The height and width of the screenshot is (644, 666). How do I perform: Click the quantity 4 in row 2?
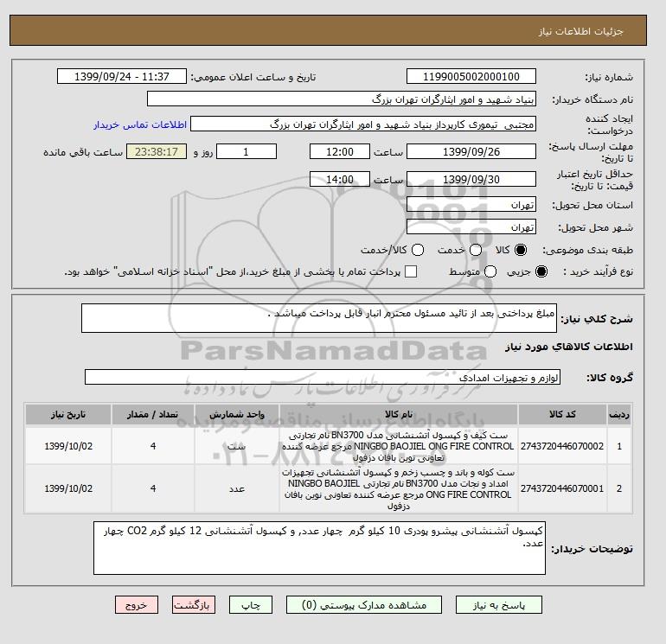tap(153, 488)
